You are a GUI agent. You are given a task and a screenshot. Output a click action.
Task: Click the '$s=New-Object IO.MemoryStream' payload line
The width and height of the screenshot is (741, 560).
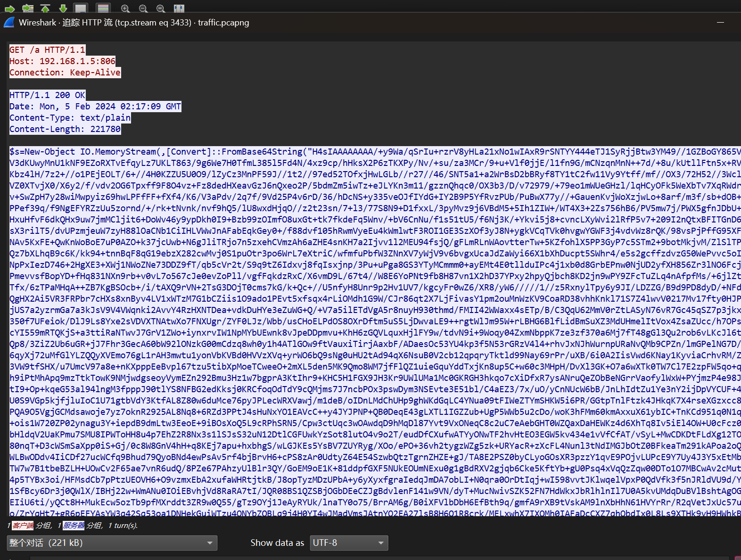(x=375, y=151)
